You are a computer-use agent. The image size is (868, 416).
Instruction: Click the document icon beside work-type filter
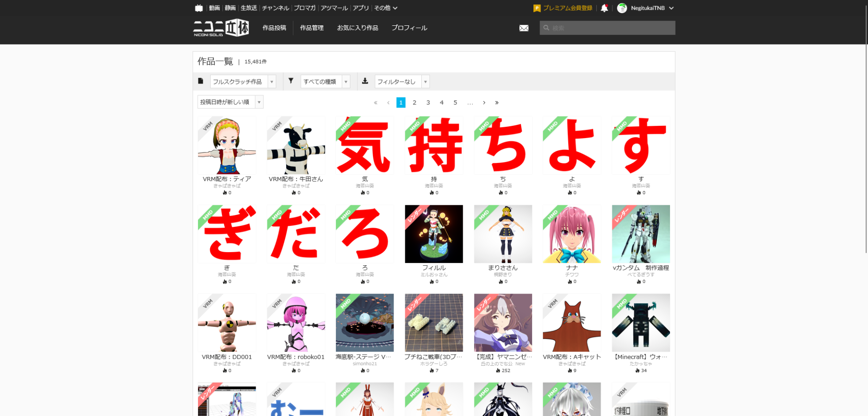201,81
